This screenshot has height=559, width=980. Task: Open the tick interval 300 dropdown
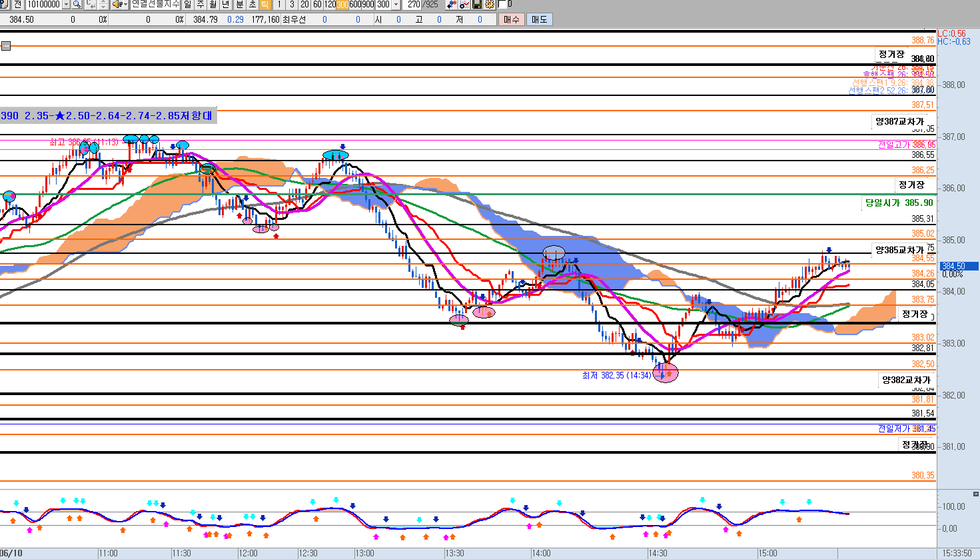(396, 4)
